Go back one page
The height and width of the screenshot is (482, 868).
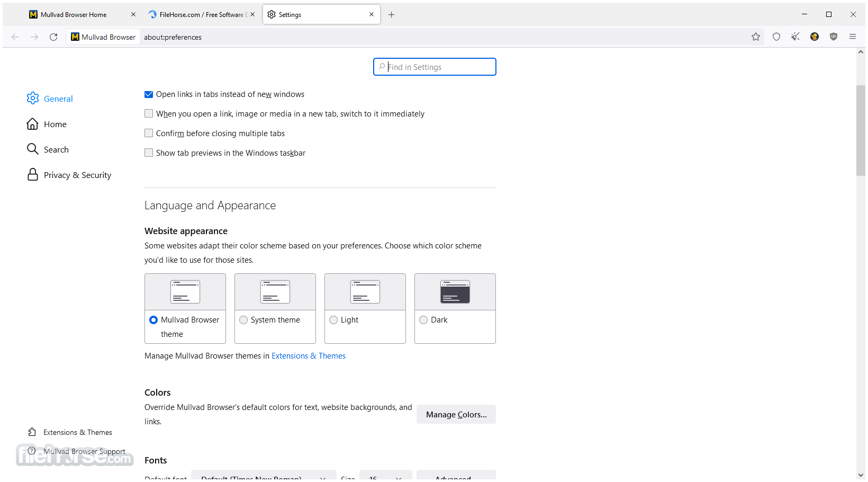click(x=15, y=37)
